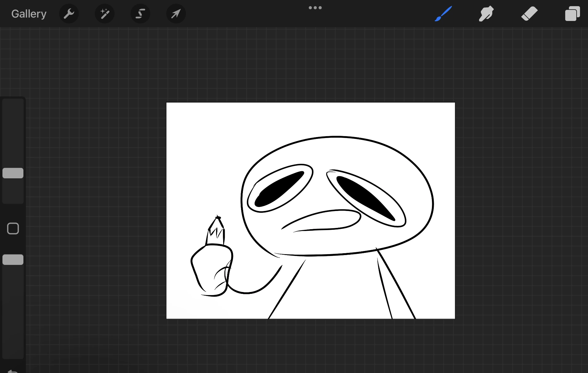
Task: Activate the Eraser tool
Action: pyautogui.click(x=529, y=14)
